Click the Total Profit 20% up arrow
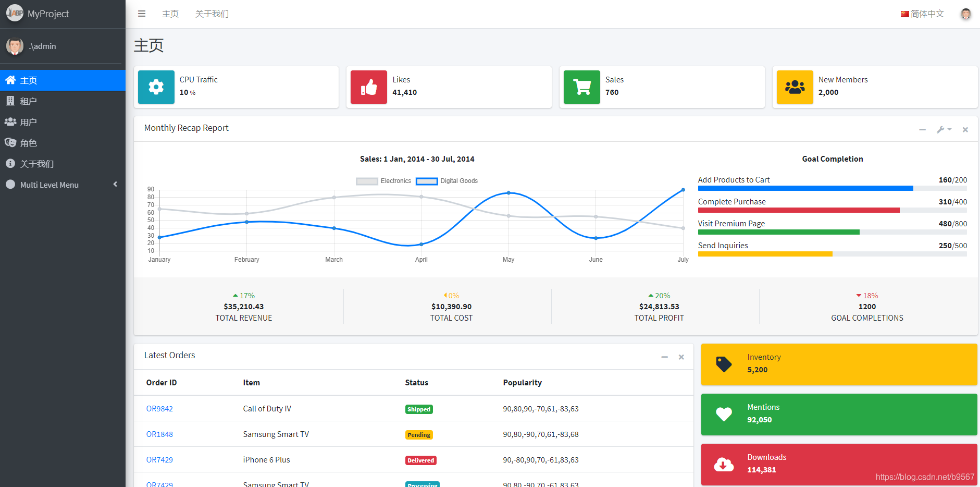The height and width of the screenshot is (487, 980). (651, 296)
